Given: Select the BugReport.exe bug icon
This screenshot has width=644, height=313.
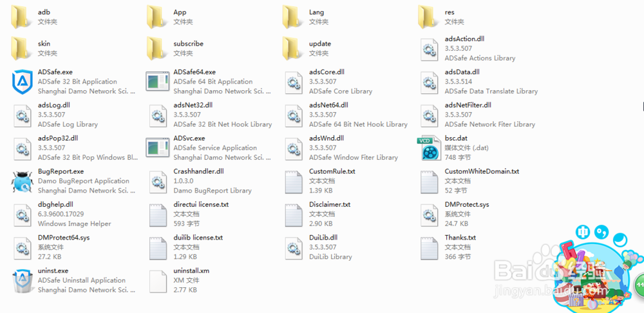Looking at the screenshot, I should 22,182.
